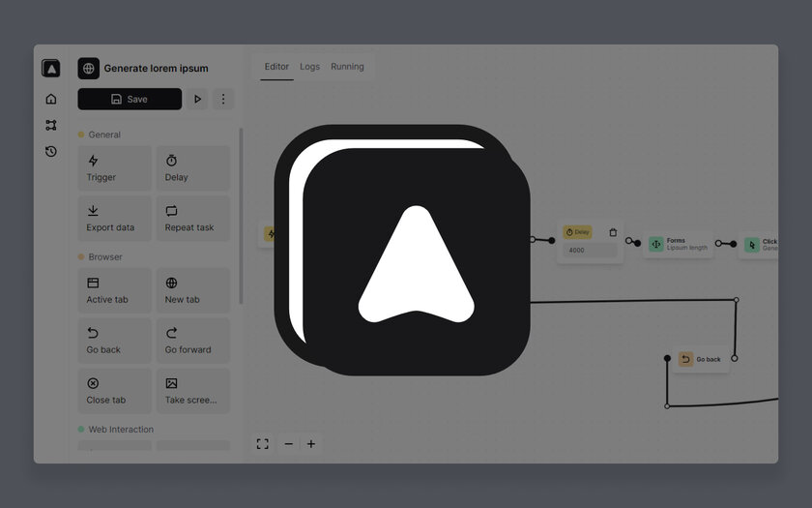Click the delay time field showing 4000

tap(590, 251)
